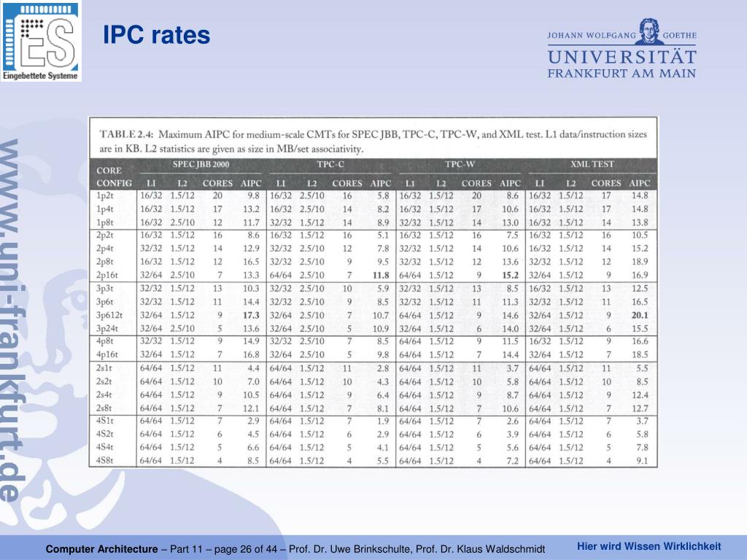Click the bold AIPC value 15.2
The width and height of the screenshot is (747, 560).
pyautogui.click(x=510, y=275)
